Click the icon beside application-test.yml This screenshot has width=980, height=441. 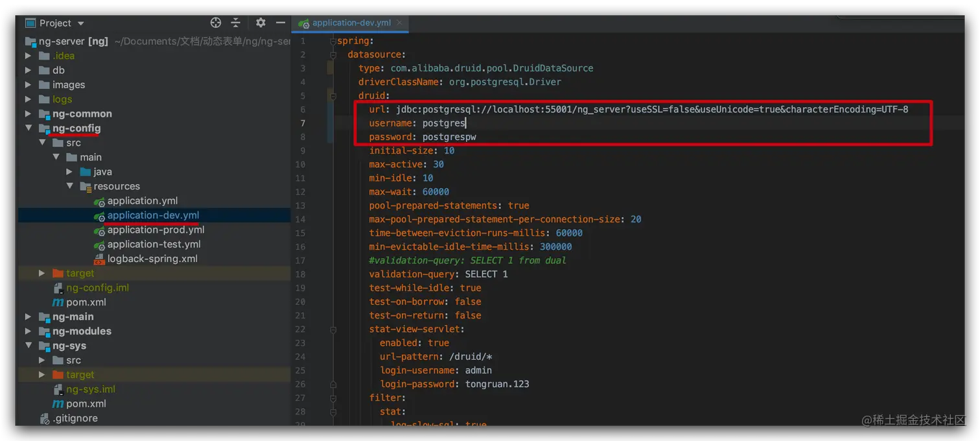pos(99,245)
